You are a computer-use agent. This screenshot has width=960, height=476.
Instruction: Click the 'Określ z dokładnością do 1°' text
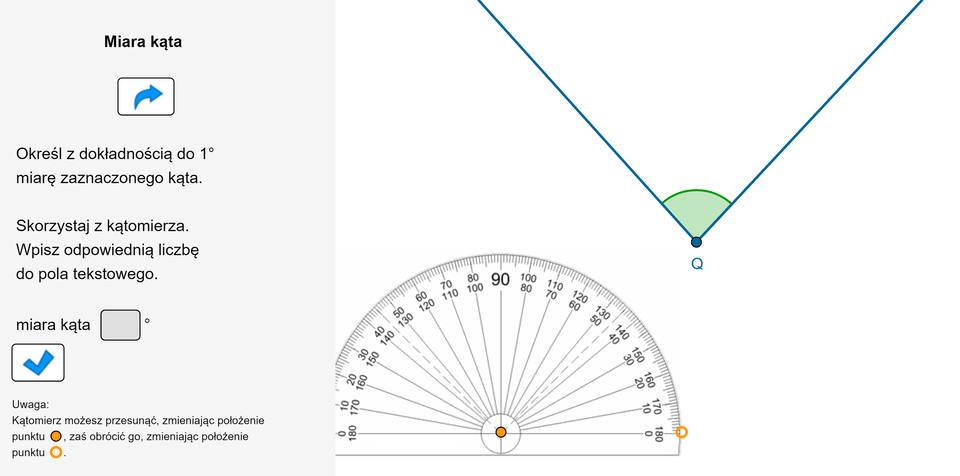coord(115,155)
